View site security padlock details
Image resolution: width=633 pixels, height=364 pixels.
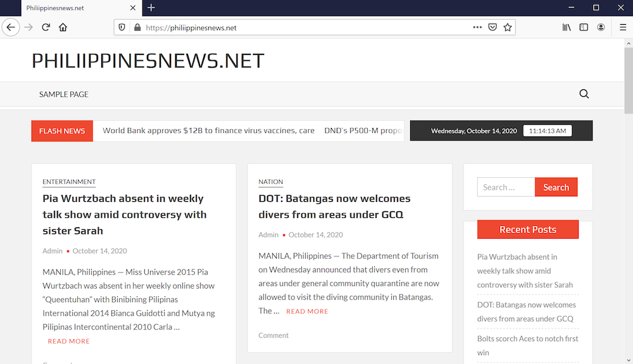[x=137, y=27]
